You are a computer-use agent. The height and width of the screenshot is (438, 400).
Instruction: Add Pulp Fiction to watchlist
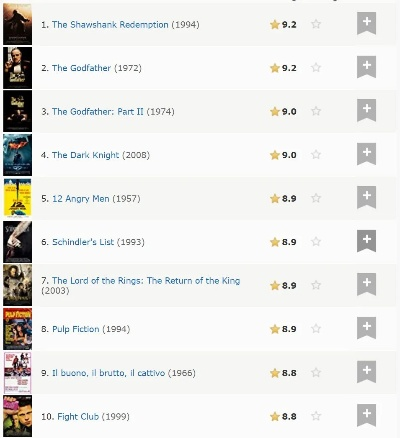(366, 328)
